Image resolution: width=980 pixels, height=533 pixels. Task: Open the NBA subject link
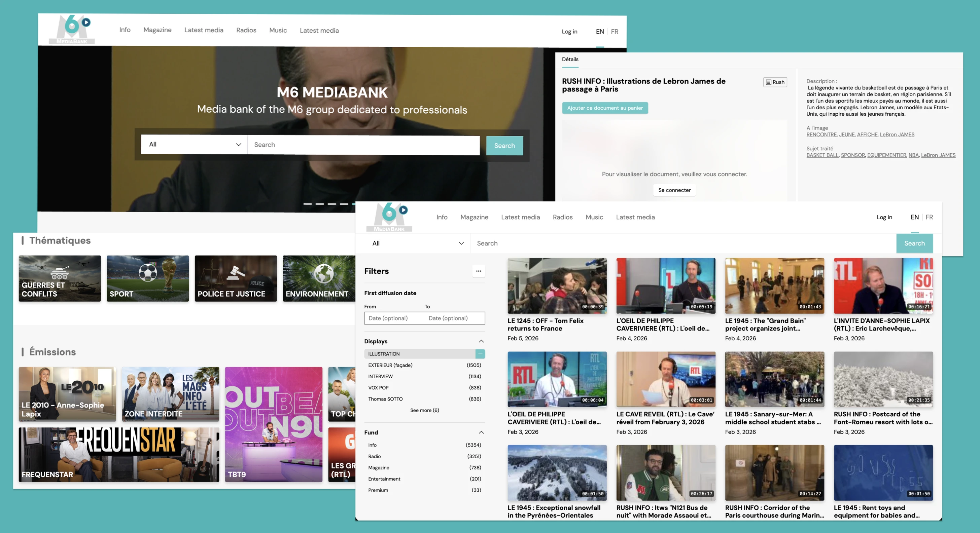tap(914, 155)
